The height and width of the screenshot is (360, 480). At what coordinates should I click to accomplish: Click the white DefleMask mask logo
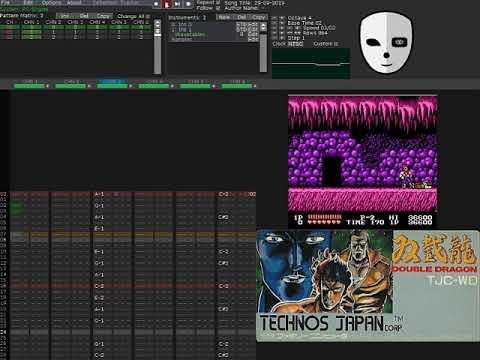click(386, 42)
